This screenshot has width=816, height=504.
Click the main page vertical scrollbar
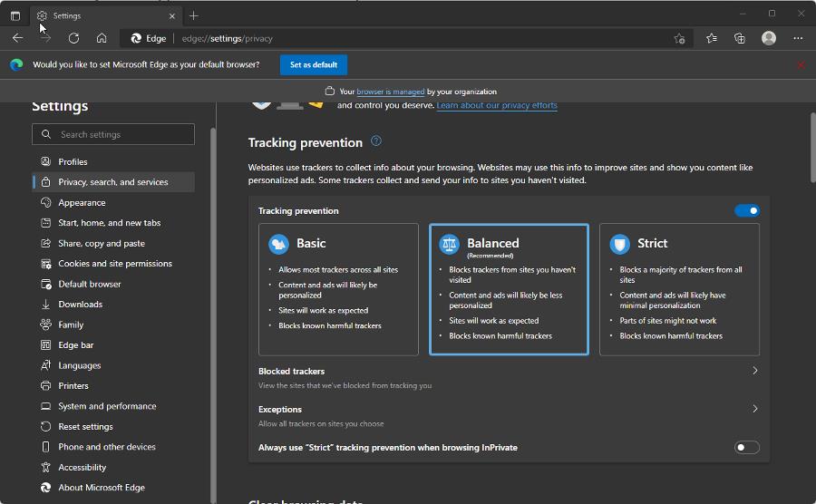812,147
